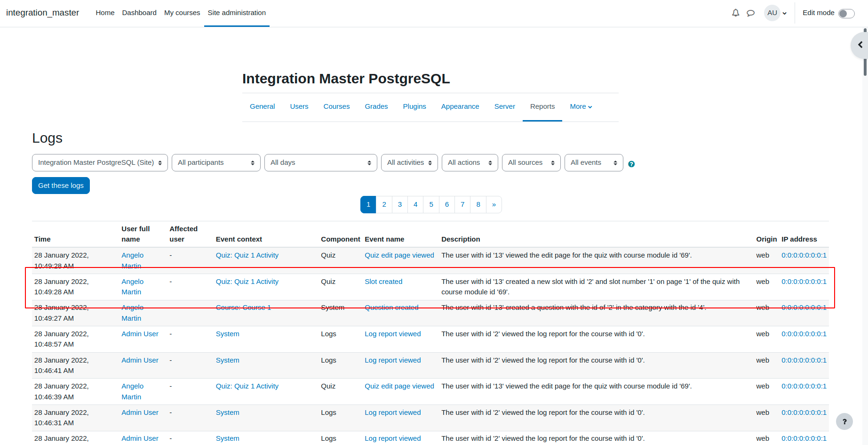
Task: Switch to the Users tab
Action: 299,106
